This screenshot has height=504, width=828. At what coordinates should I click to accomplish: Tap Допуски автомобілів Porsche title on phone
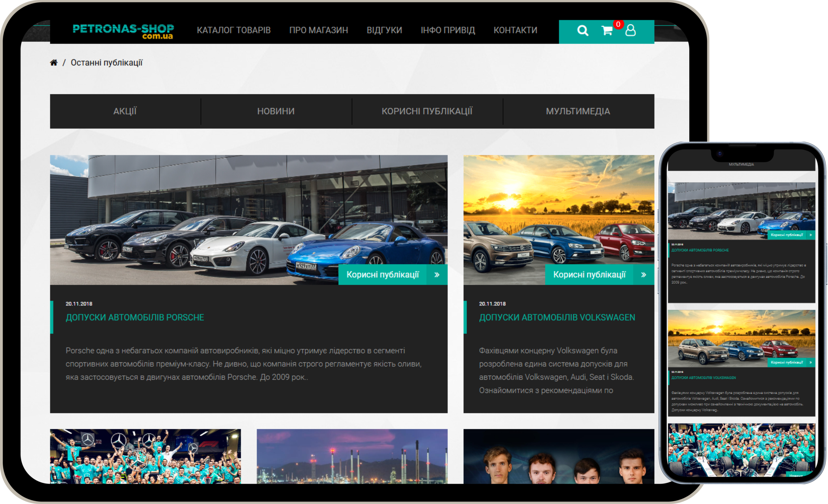(x=700, y=250)
